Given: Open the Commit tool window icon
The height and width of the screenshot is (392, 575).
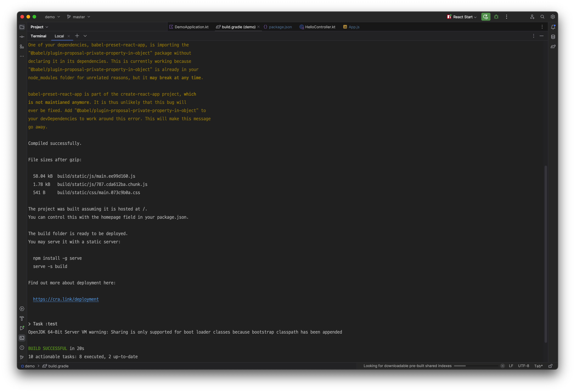Looking at the screenshot, I should pos(22,37).
